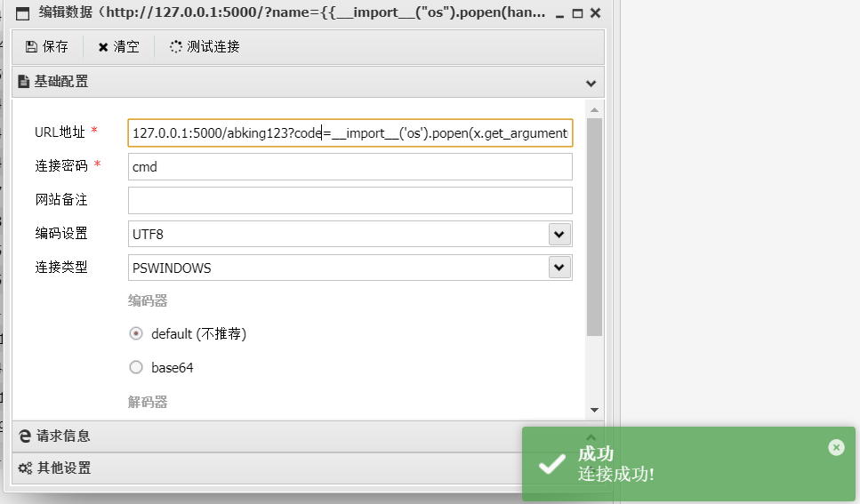The image size is (860, 504).
Task: Open the 编码设置 UTF8 dropdown
Action: point(559,234)
